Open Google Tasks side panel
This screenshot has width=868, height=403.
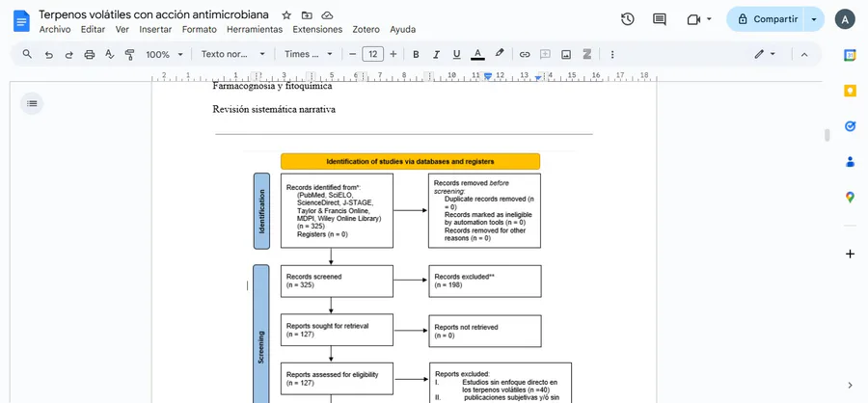click(x=850, y=126)
